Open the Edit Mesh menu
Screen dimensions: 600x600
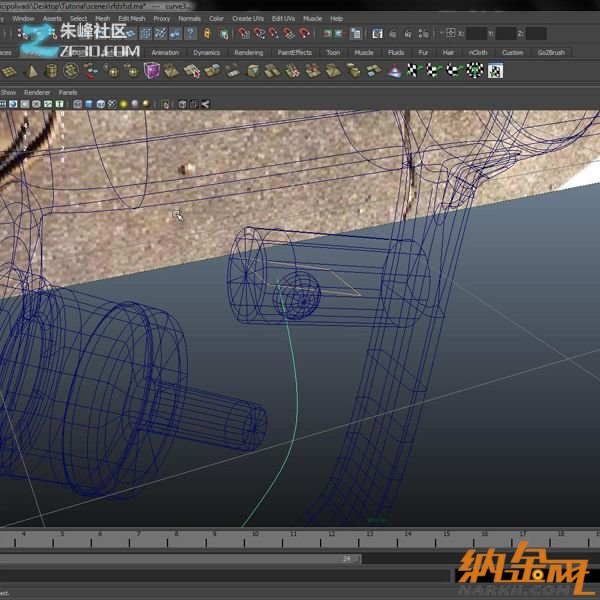132,18
